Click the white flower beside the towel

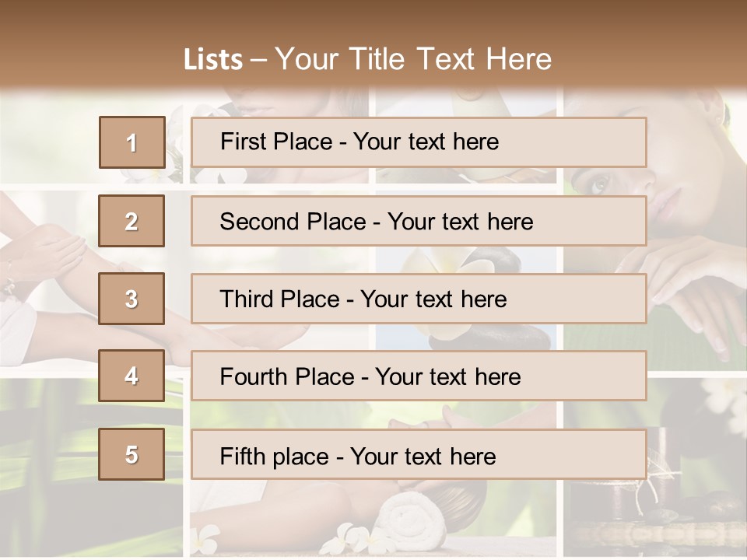tap(350, 538)
